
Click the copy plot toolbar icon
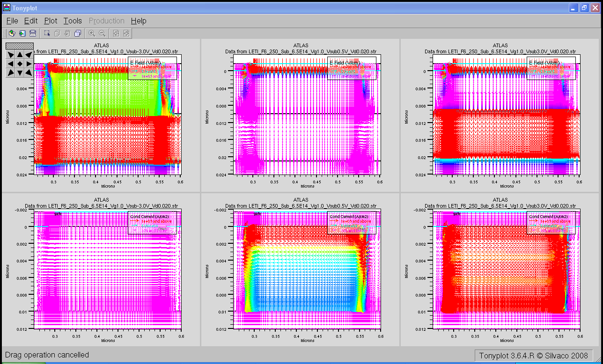tap(57, 33)
